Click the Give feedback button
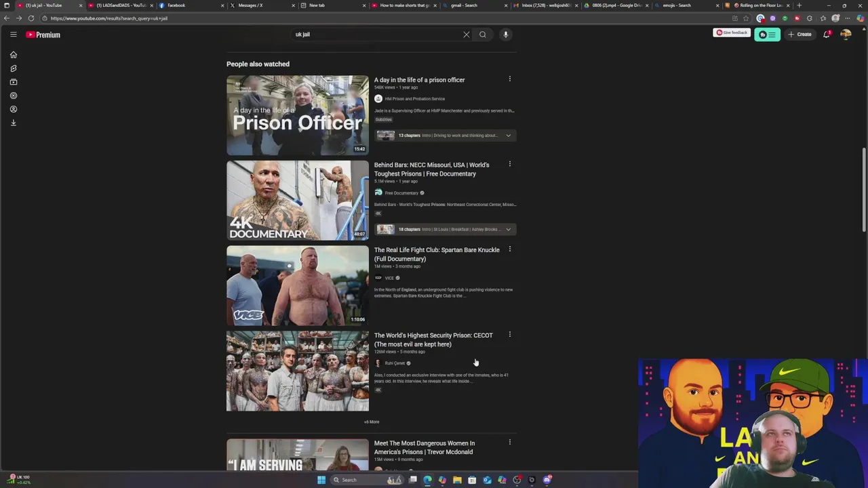Image resolution: width=868 pixels, height=488 pixels. point(732,33)
